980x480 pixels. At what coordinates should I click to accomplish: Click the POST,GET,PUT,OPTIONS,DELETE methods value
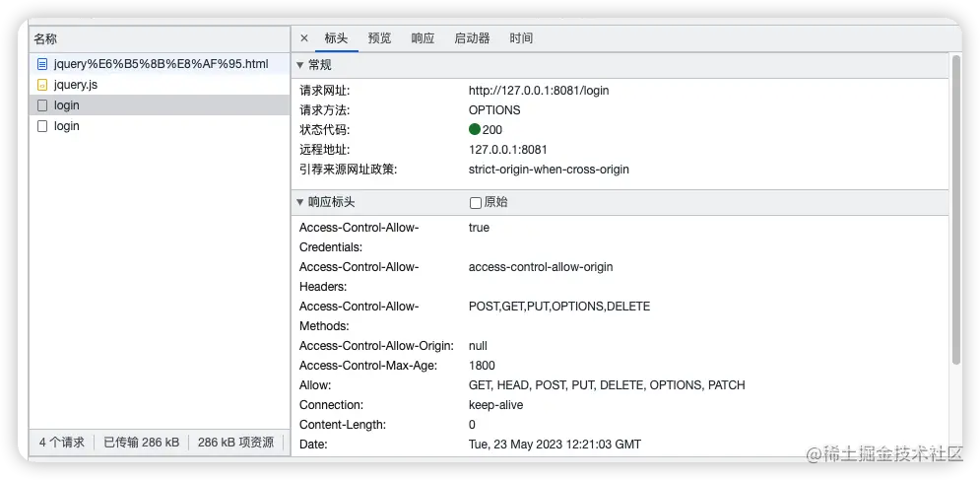(559, 307)
